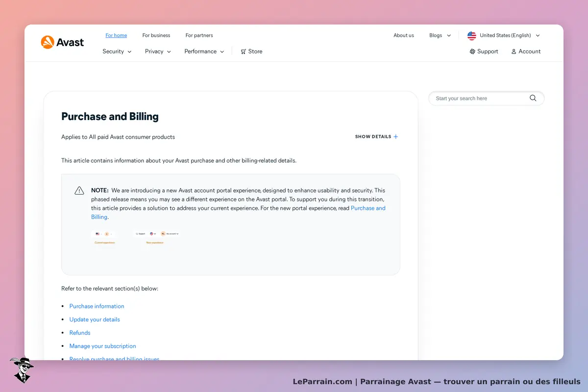Click the Avast logo

(62, 42)
